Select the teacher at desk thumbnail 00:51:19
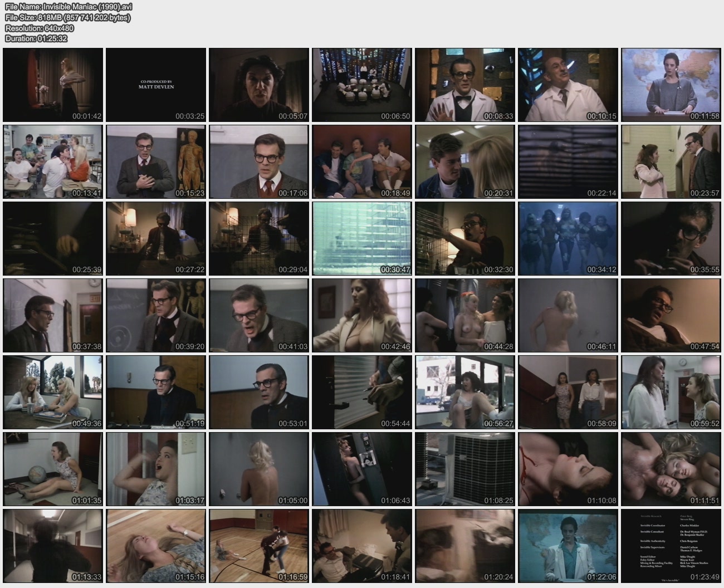The width and height of the screenshot is (724, 588). click(156, 392)
